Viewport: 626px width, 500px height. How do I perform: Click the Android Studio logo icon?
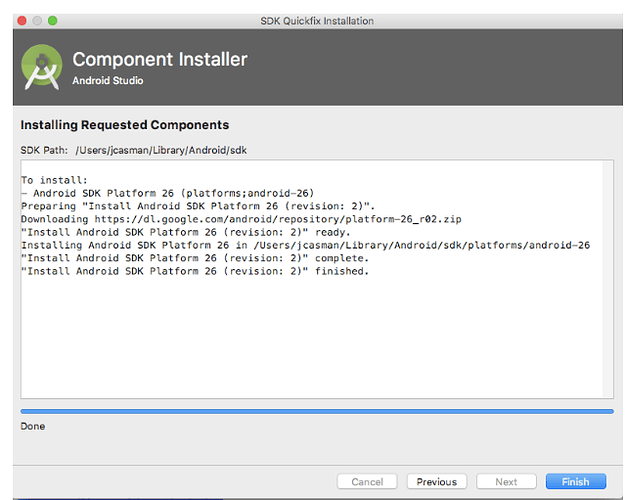[x=42, y=67]
